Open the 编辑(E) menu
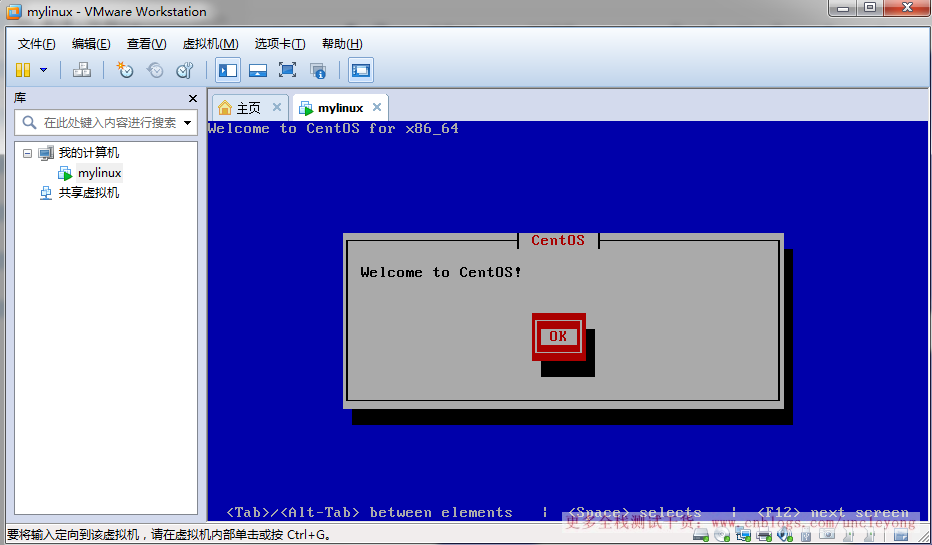932x545 pixels. pos(91,44)
